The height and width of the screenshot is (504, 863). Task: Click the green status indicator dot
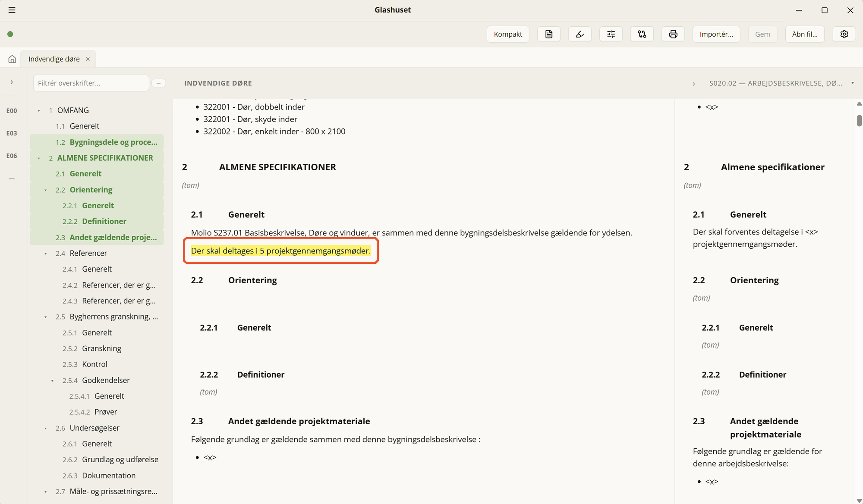pyautogui.click(x=10, y=34)
